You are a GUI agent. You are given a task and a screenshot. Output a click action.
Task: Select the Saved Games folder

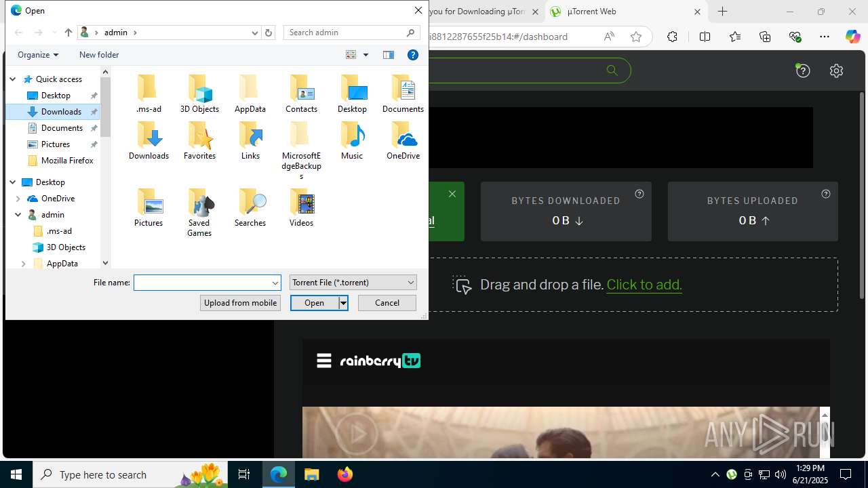click(199, 213)
